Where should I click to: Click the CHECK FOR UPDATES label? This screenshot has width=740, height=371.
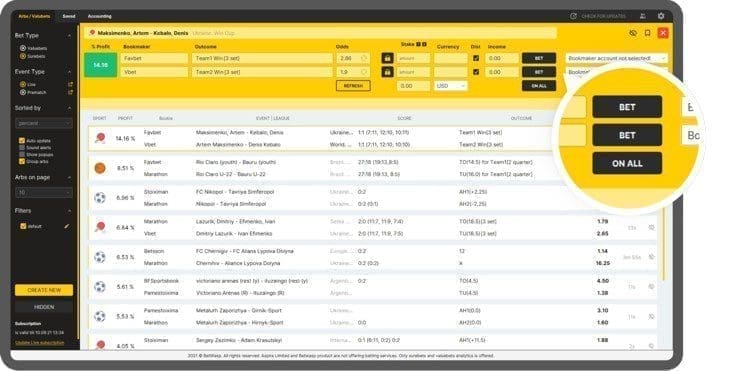tap(604, 16)
